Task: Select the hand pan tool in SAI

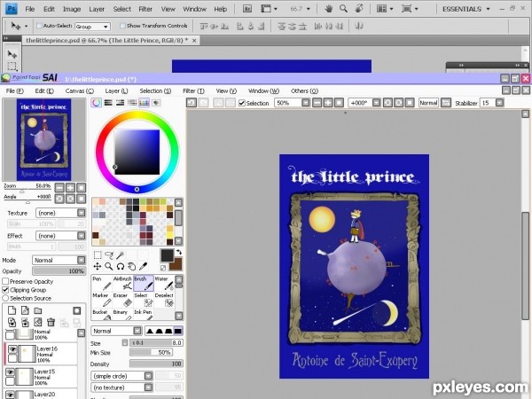Action: (x=132, y=266)
